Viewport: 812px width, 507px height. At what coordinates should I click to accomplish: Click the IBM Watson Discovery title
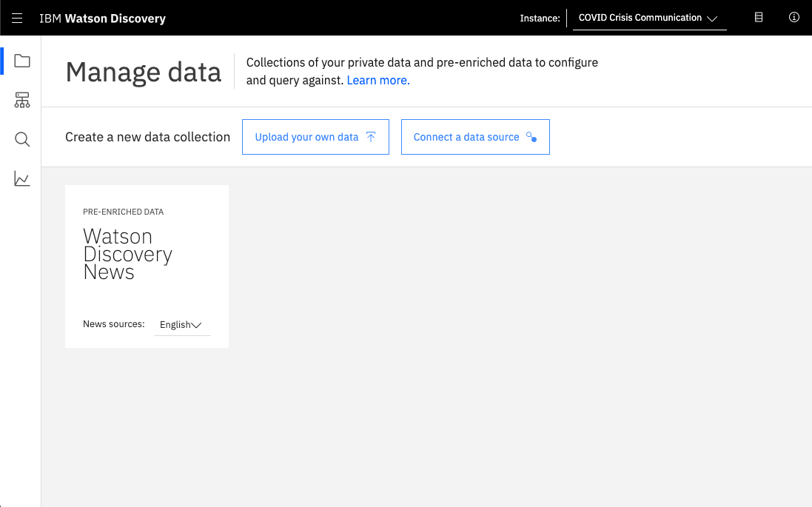pyautogui.click(x=103, y=19)
